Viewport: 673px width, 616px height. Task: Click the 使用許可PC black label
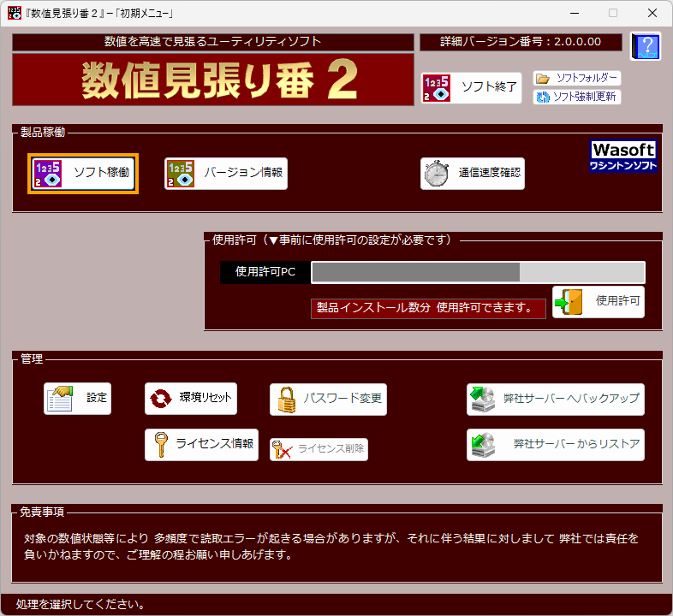coord(265,272)
